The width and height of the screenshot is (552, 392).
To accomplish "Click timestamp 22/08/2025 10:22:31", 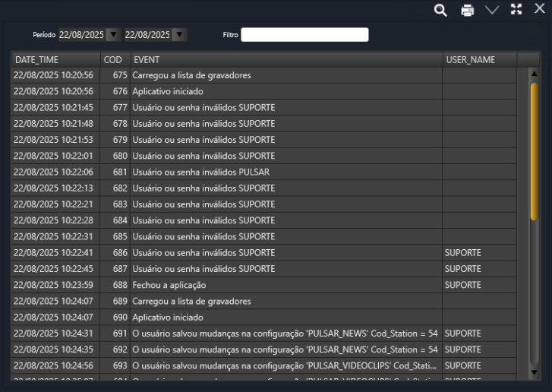I will pos(53,237).
